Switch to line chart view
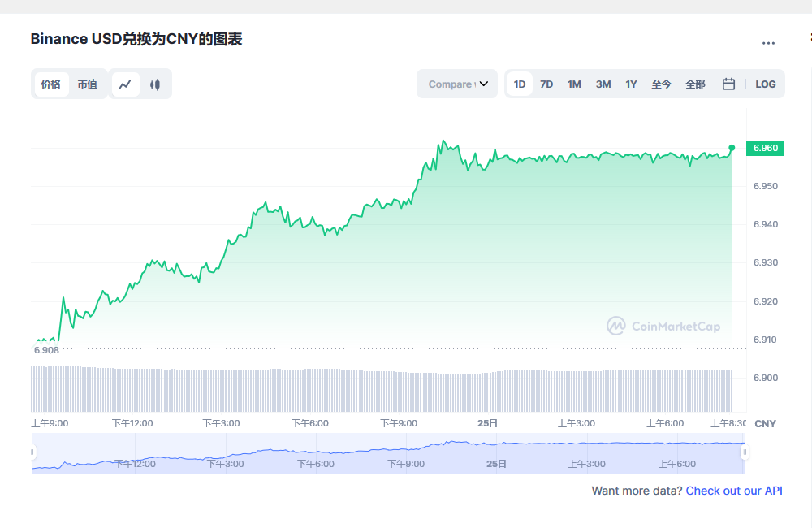The image size is (812, 528). (125, 84)
